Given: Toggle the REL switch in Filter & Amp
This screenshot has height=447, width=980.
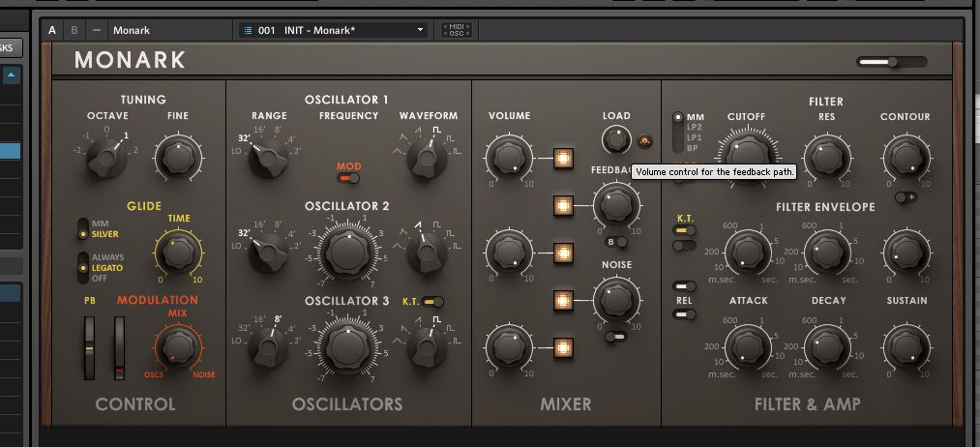Looking at the screenshot, I should (x=684, y=313).
